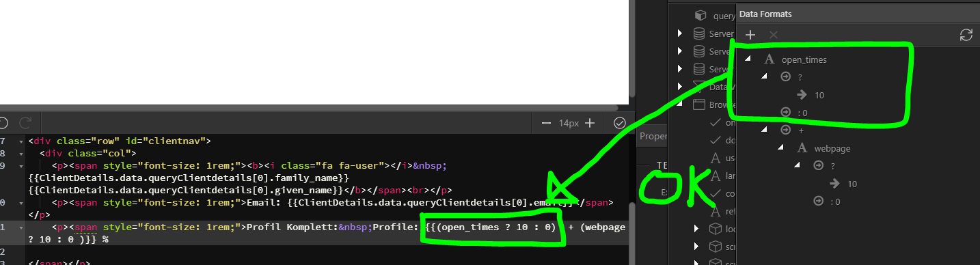This screenshot has height=265, width=980.
Task: Click the undo arrow in the editor toolbar
Action: [3, 123]
